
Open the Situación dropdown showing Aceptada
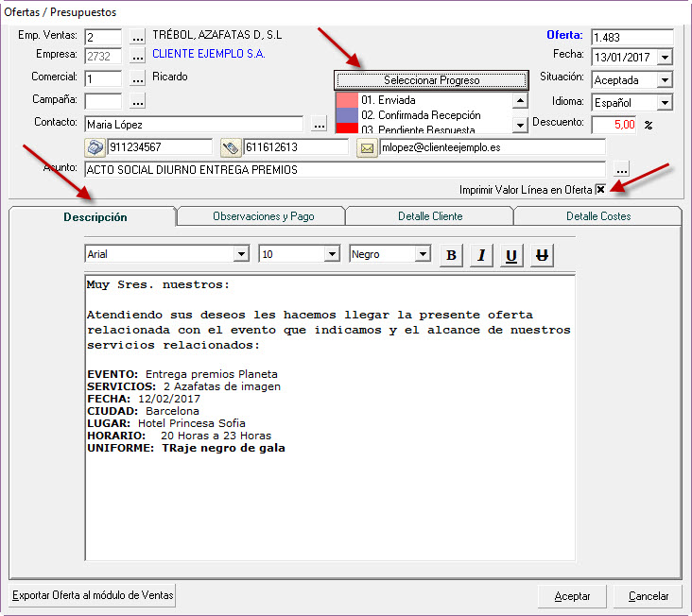point(666,79)
